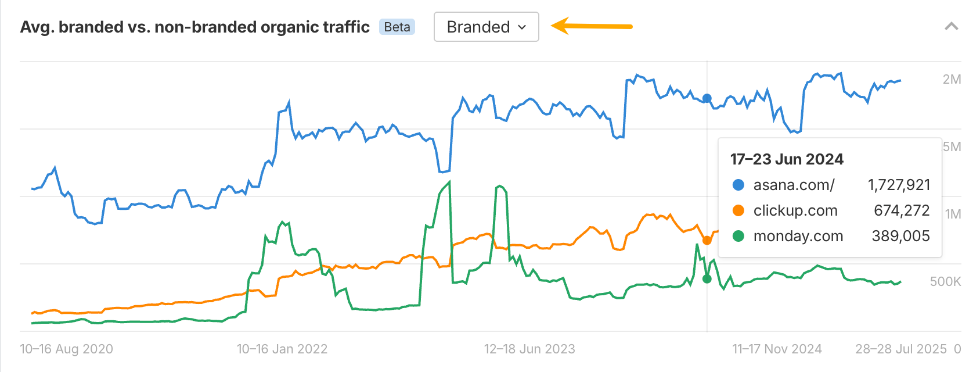980x372 pixels.
Task: Click the Beta badge
Action: (397, 27)
